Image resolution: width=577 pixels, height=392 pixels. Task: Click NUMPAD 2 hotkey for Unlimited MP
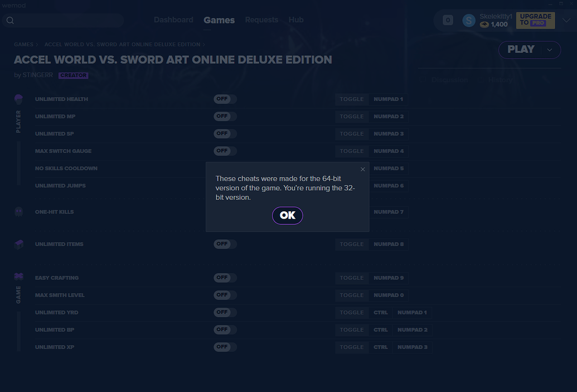pos(389,117)
